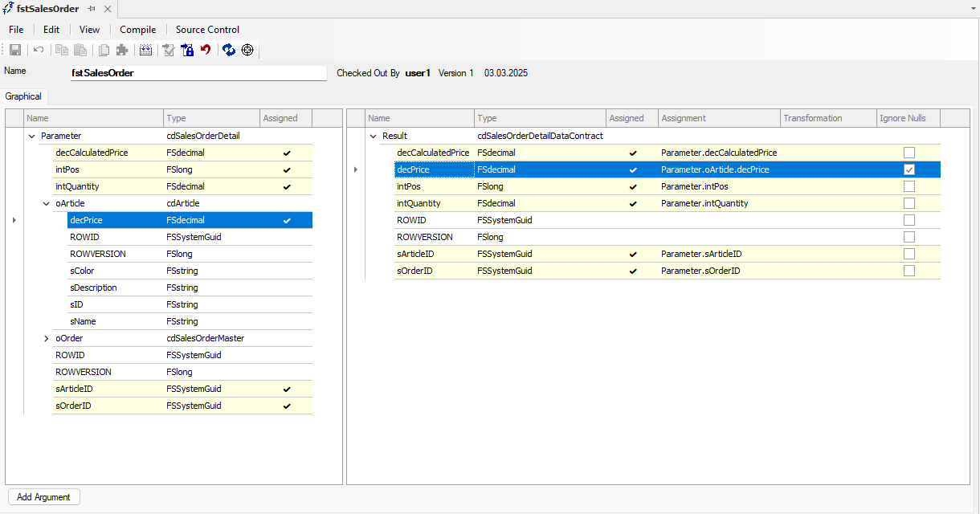Open the document tab list dropdown arrow
The width and height of the screenshot is (980, 514).
click(973, 8)
